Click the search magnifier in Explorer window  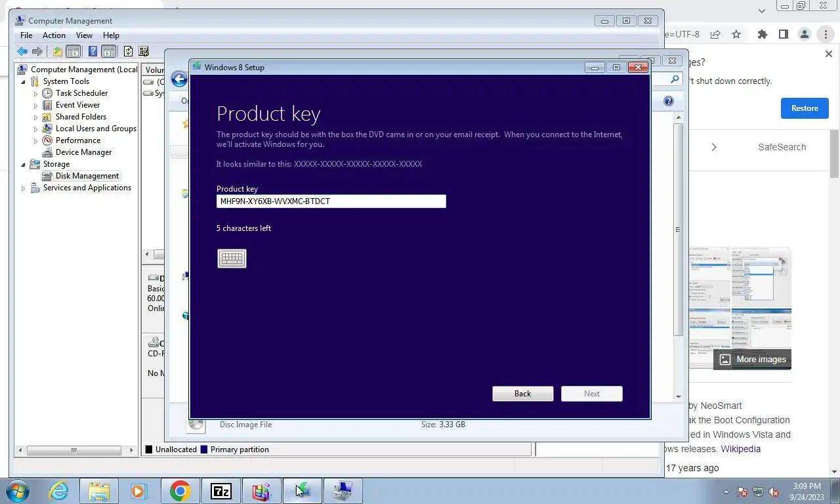click(x=675, y=79)
